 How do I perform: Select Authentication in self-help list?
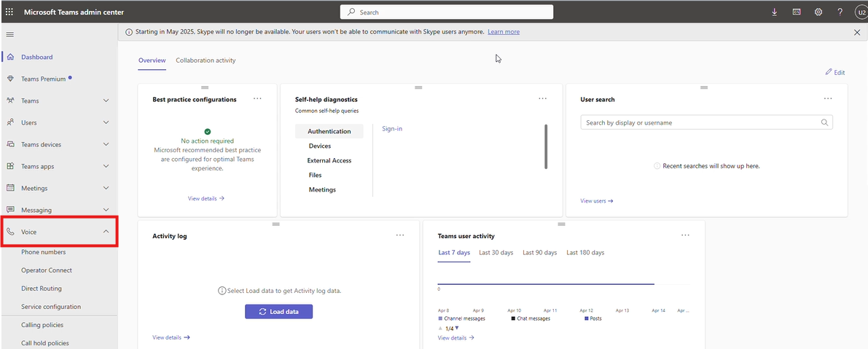point(329,132)
